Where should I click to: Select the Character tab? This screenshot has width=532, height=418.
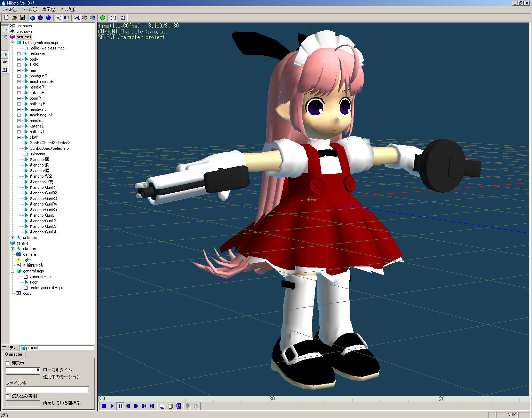pos(14,354)
